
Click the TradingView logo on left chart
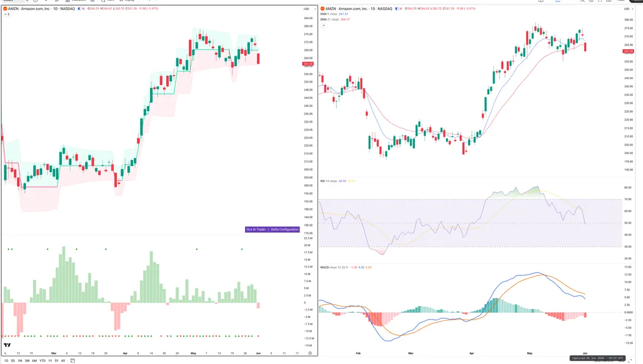7,346
